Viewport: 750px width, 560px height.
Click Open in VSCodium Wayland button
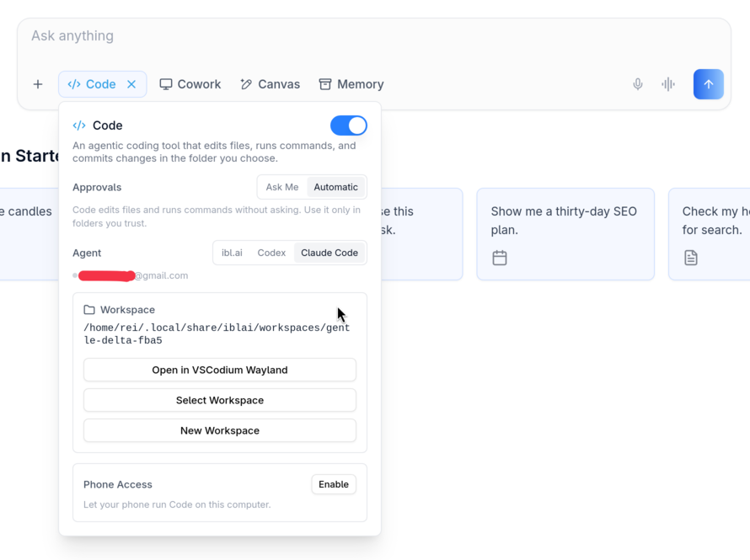(x=220, y=370)
